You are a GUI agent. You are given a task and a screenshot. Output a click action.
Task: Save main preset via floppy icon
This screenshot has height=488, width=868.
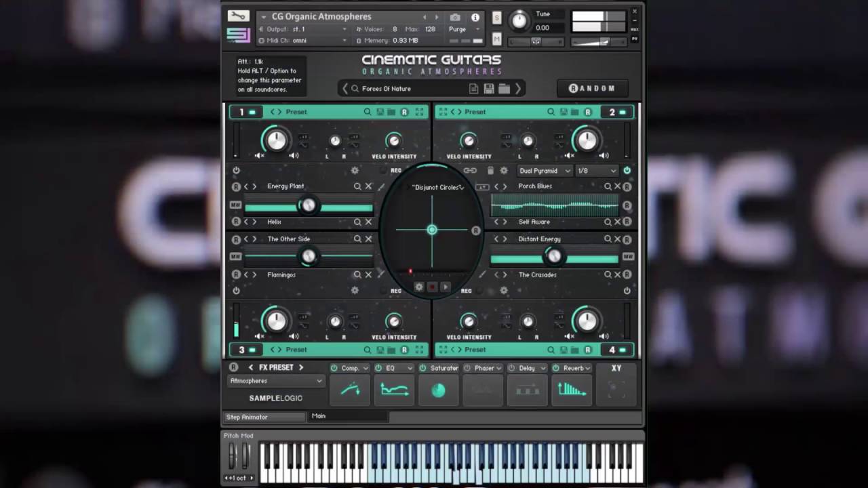click(x=489, y=89)
